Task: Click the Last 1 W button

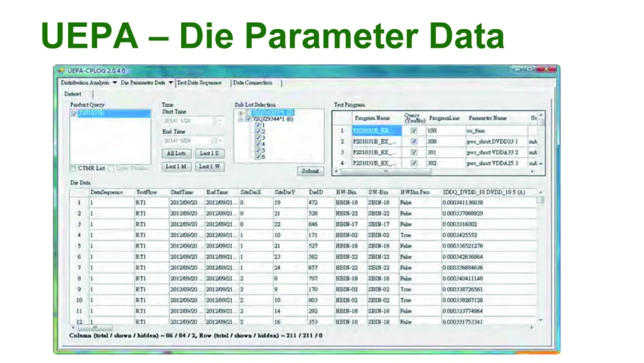Action: click(209, 167)
